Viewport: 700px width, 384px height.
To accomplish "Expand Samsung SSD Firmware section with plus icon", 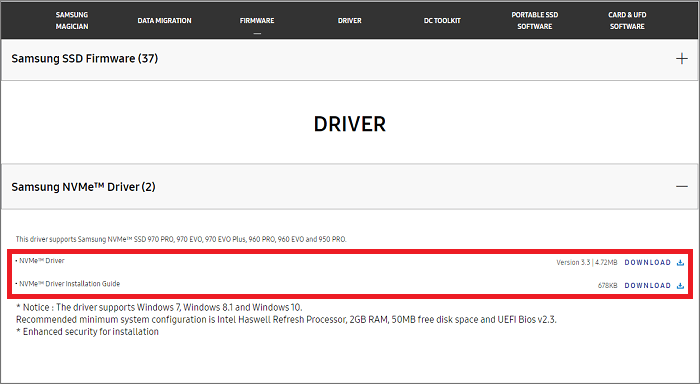I will [x=682, y=58].
